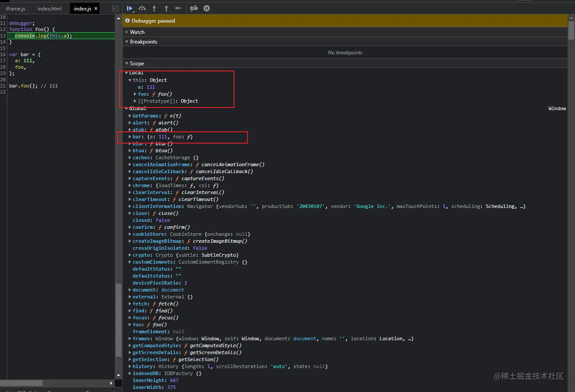575x392 pixels.
Task: Expand the [[Prototype]] entry under this
Action: 135,101
